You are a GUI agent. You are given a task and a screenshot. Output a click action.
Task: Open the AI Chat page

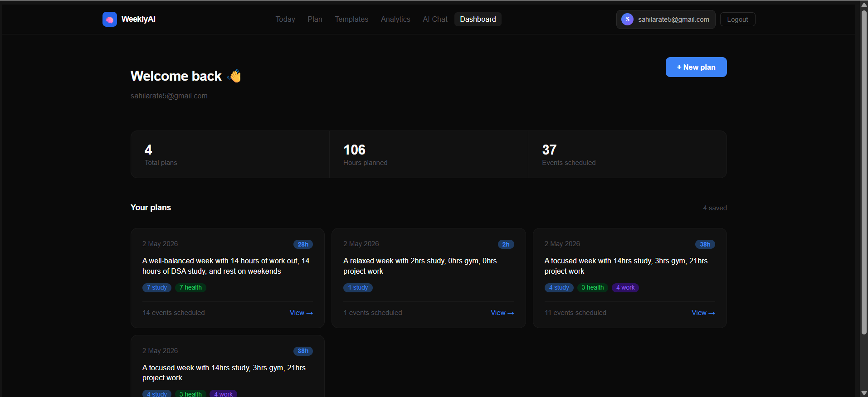click(435, 19)
